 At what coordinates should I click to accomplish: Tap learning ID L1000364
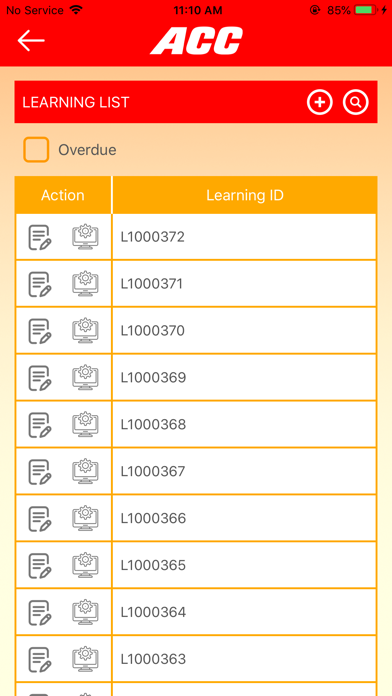click(153, 613)
